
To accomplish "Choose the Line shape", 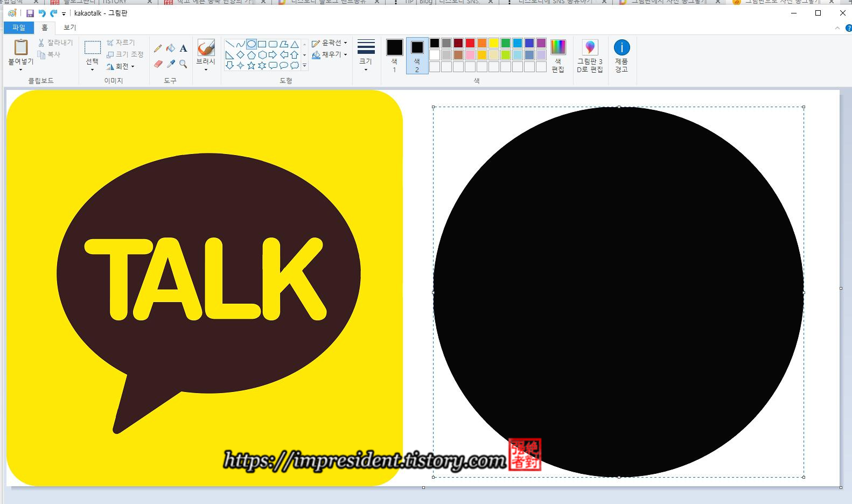I will point(230,44).
